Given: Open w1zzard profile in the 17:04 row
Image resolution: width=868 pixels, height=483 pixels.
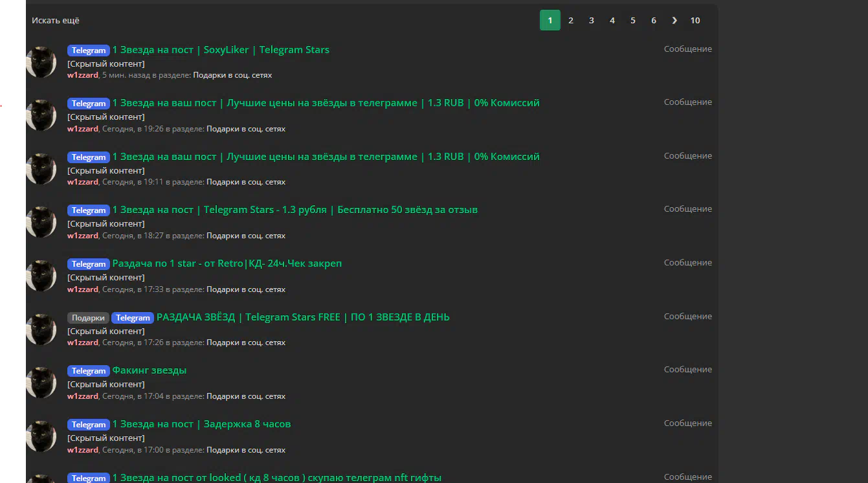Looking at the screenshot, I should 83,396.
